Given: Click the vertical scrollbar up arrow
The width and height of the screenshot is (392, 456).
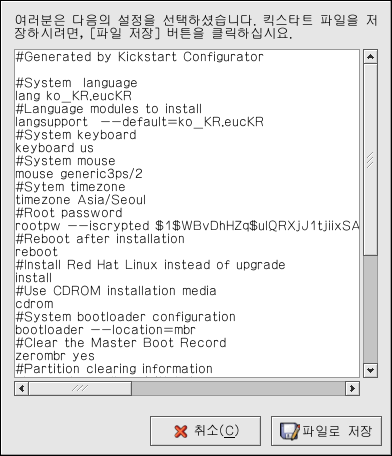Looking at the screenshot, I should (x=370, y=57).
